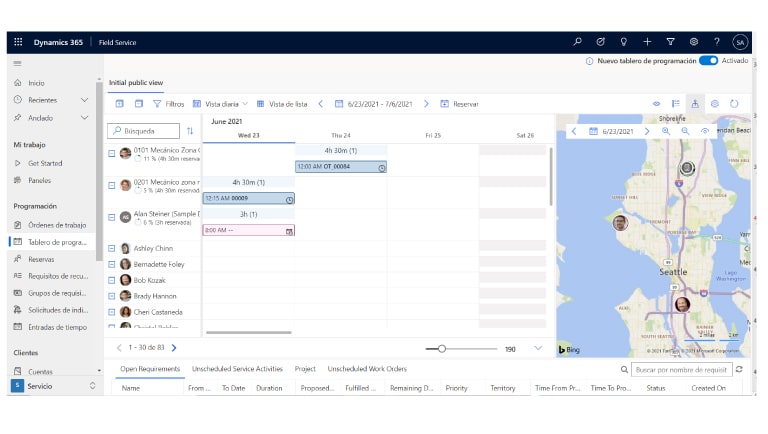
Task: Click the search magnifier in top bar
Action: click(577, 42)
